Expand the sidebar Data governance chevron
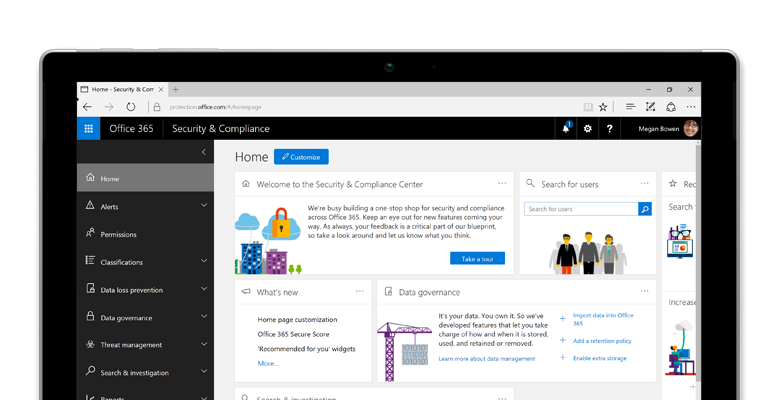 [203, 316]
